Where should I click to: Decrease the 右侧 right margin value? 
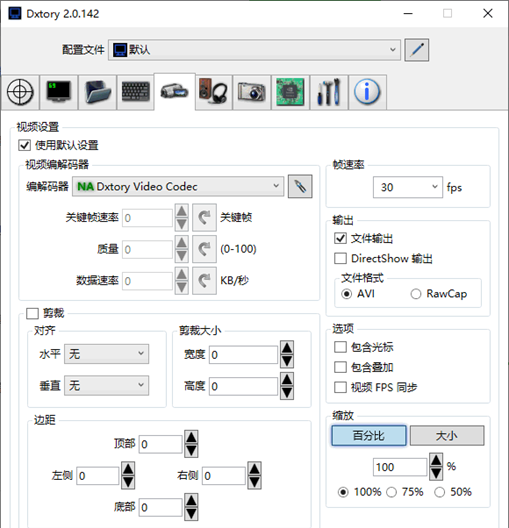point(254,482)
